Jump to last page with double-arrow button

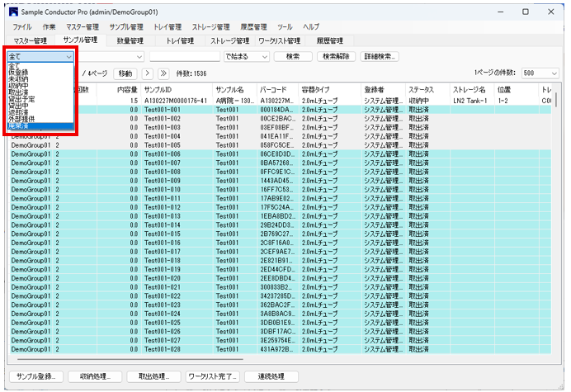click(163, 73)
